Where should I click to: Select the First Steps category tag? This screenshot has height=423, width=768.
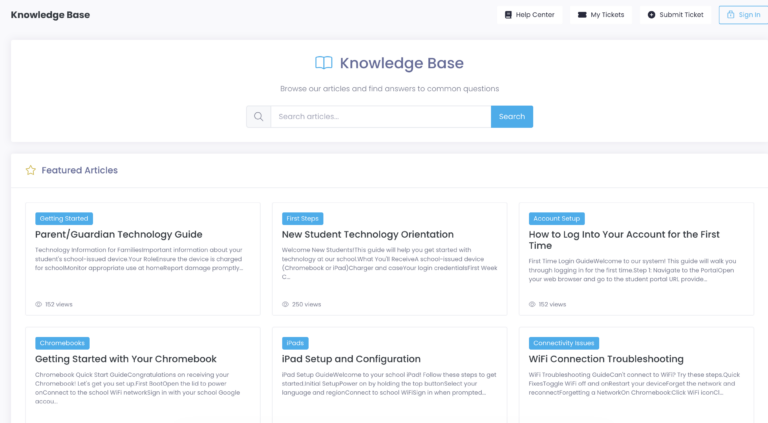tap(302, 218)
